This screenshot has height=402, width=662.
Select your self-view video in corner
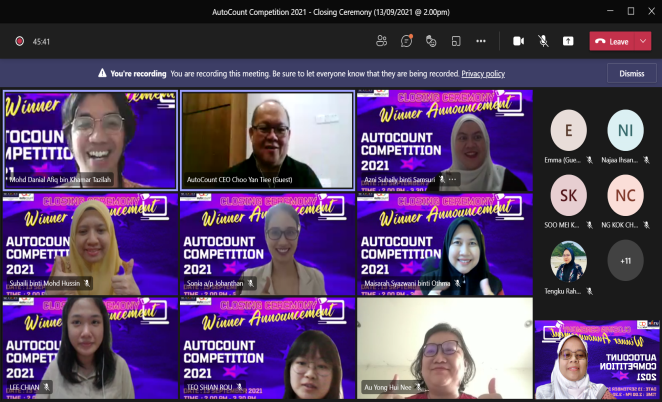597,360
